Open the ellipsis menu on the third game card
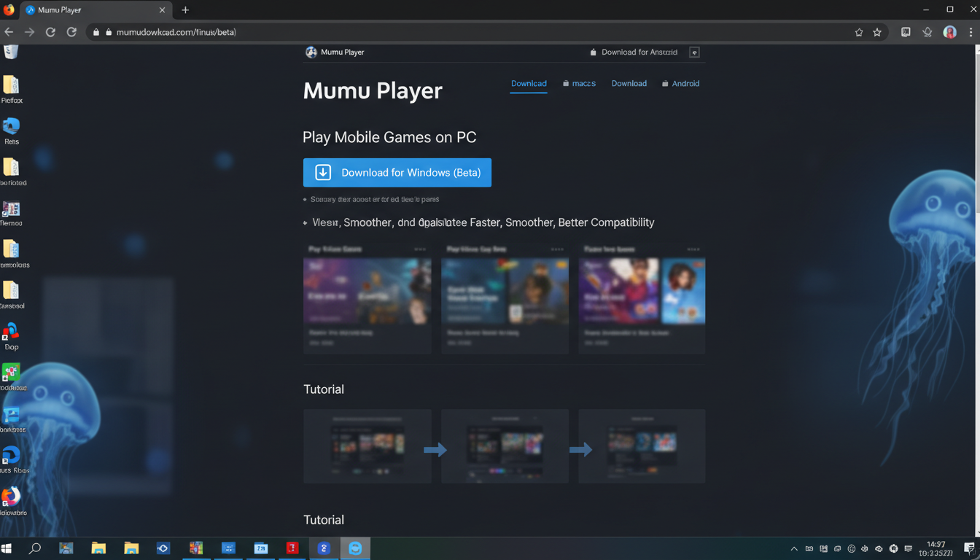This screenshot has width=980, height=560. coord(693,249)
